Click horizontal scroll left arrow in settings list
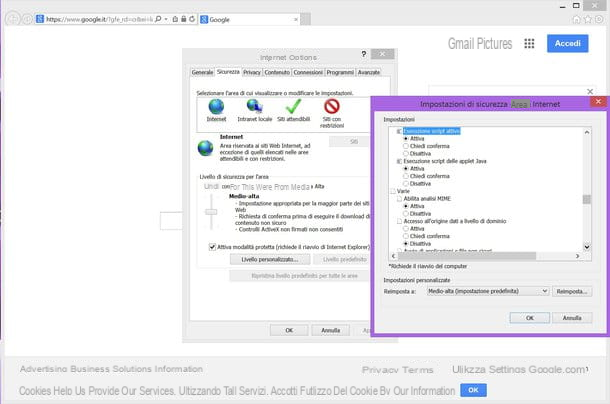Screen dimensions: 610x404 coord(393,256)
